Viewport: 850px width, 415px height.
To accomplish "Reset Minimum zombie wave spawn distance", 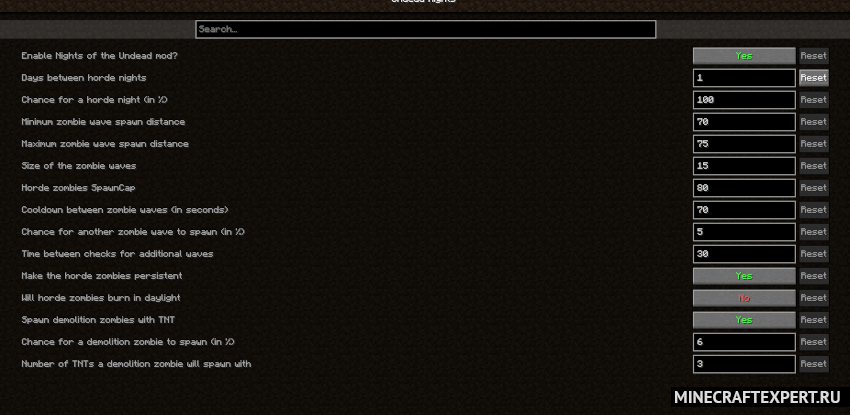I will tap(814, 122).
